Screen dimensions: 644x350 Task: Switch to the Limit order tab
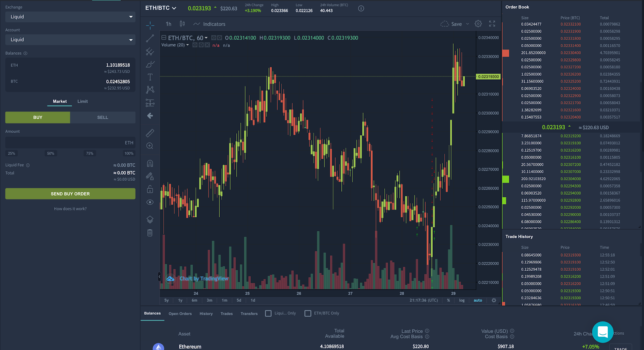click(x=83, y=101)
